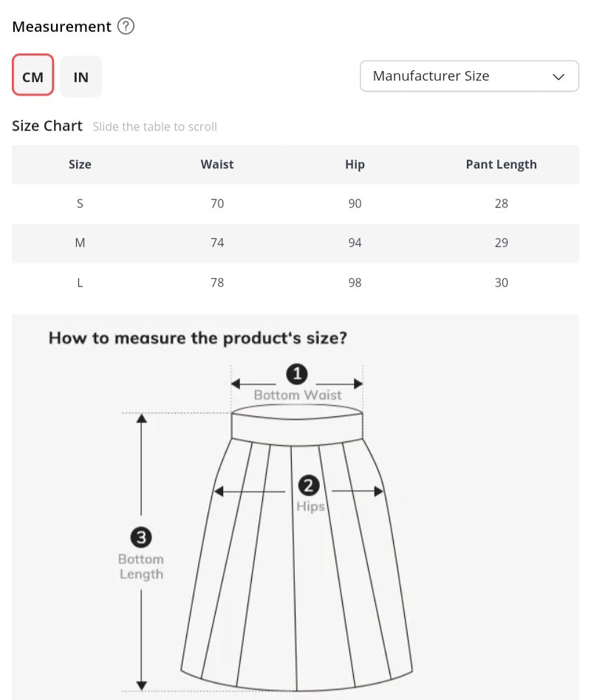Click the dropdown chevron arrow
The height and width of the screenshot is (700, 591).
point(558,77)
